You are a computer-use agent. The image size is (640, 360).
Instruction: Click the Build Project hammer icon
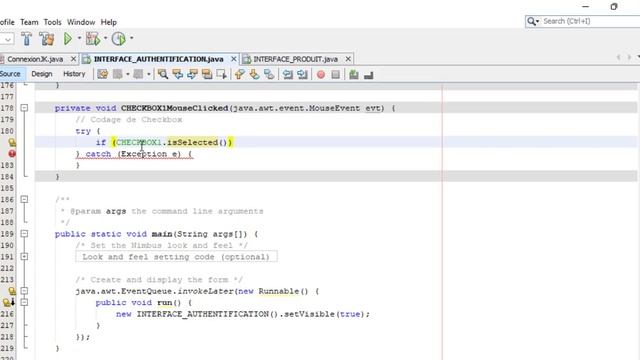pos(27,39)
